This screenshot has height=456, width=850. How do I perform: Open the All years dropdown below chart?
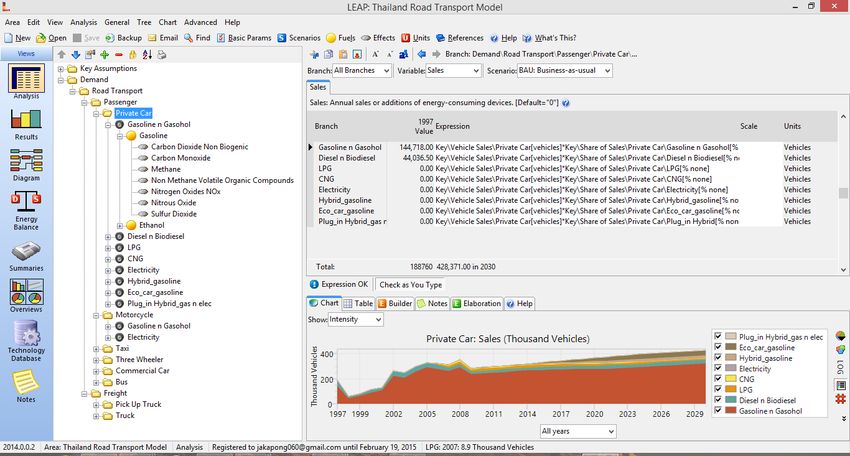click(x=578, y=431)
